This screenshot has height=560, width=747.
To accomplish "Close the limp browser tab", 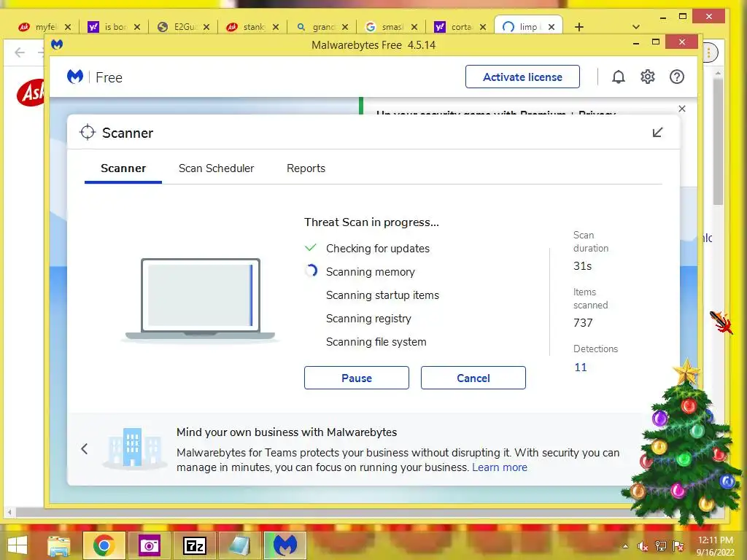I will (x=551, y=27).
